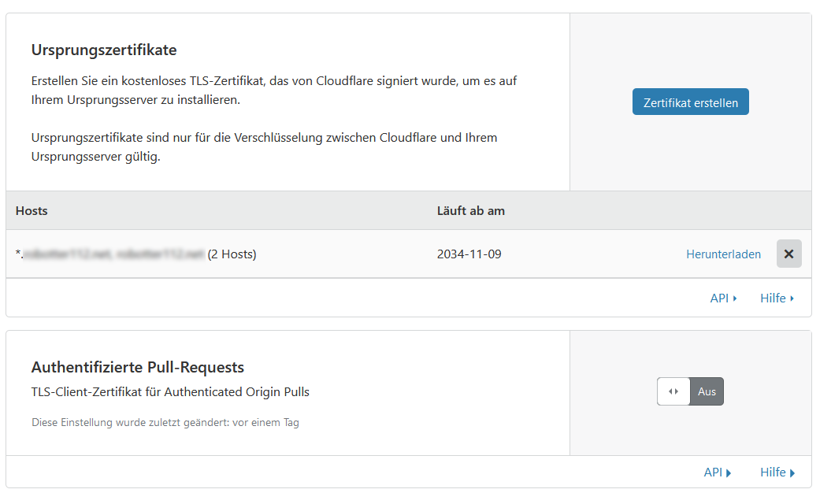
Task: Expand Hilfe in the Ursprungszertifikate section
Action: point(777,298)
